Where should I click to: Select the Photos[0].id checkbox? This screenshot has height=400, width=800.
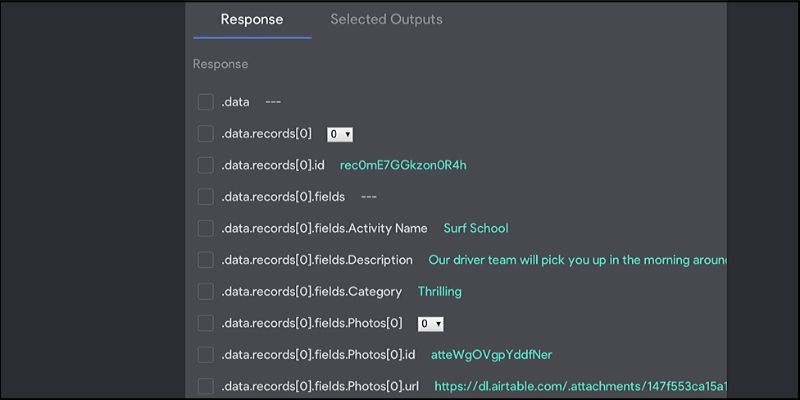206,355
